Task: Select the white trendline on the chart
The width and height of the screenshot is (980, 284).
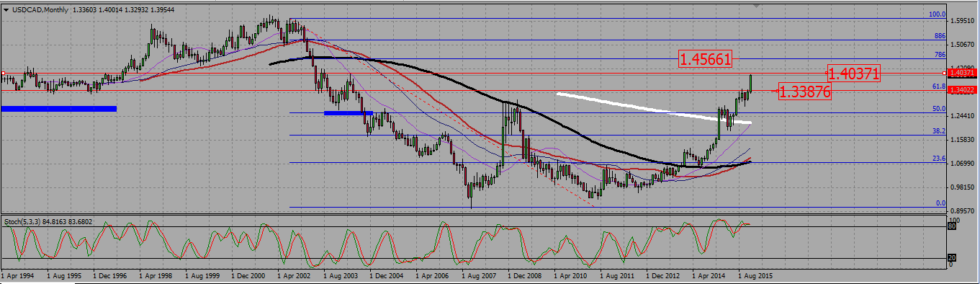Action: (x=654, y=109)
